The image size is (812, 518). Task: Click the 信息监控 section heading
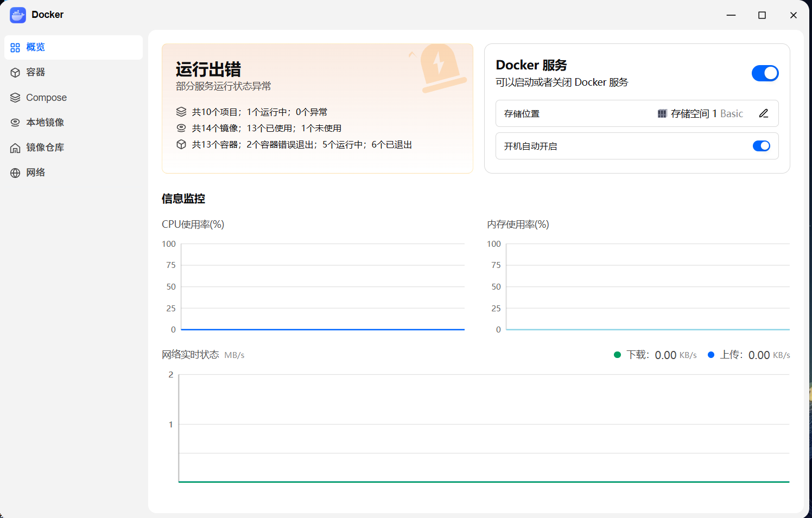[183, 199]
